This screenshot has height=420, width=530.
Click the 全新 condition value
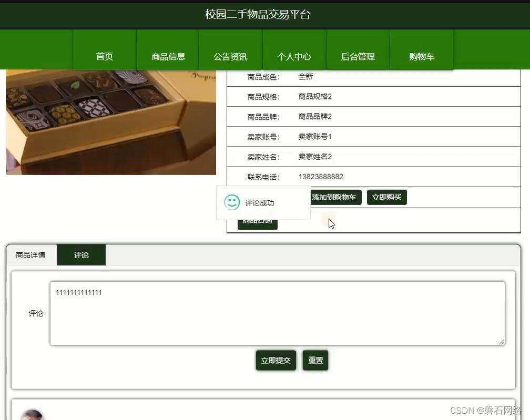point(305,77)
